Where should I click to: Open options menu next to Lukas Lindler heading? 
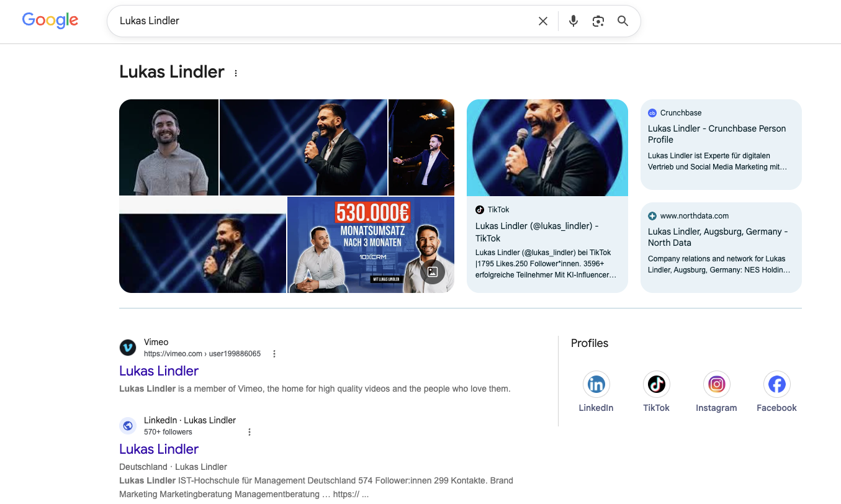[236, 73]
